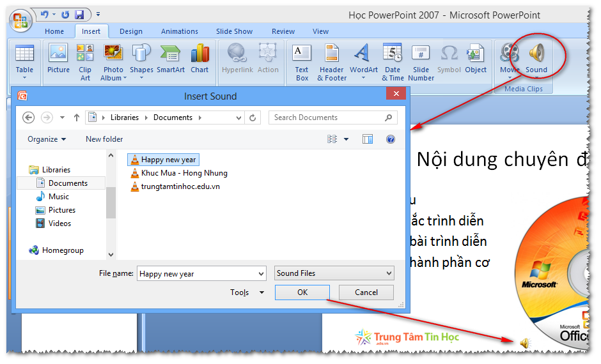Screen dimensions: 601x364
Task: Open the Organize menu
Action: [47, 139]
